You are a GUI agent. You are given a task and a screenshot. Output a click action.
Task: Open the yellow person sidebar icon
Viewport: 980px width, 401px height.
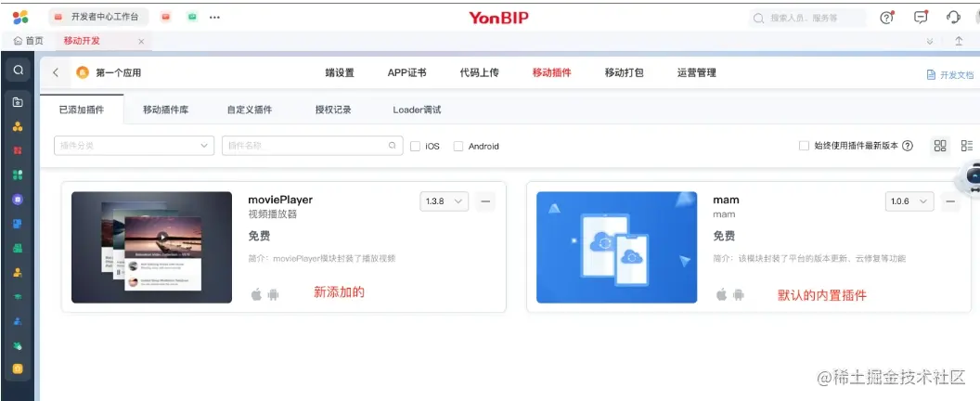(19, 273)
